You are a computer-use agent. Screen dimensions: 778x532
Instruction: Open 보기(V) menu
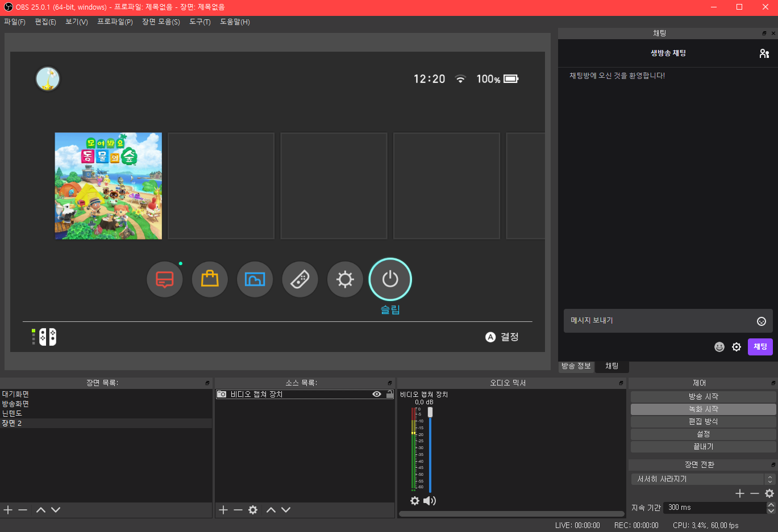tap(77, 22)
